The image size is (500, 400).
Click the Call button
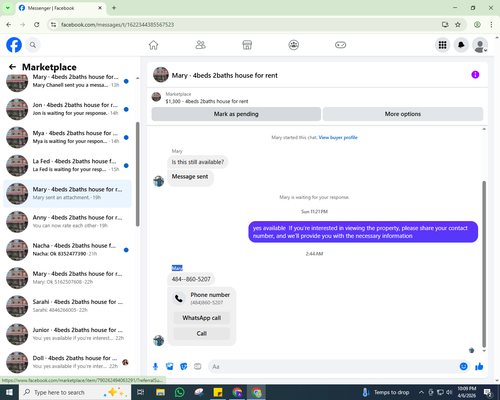202,333
